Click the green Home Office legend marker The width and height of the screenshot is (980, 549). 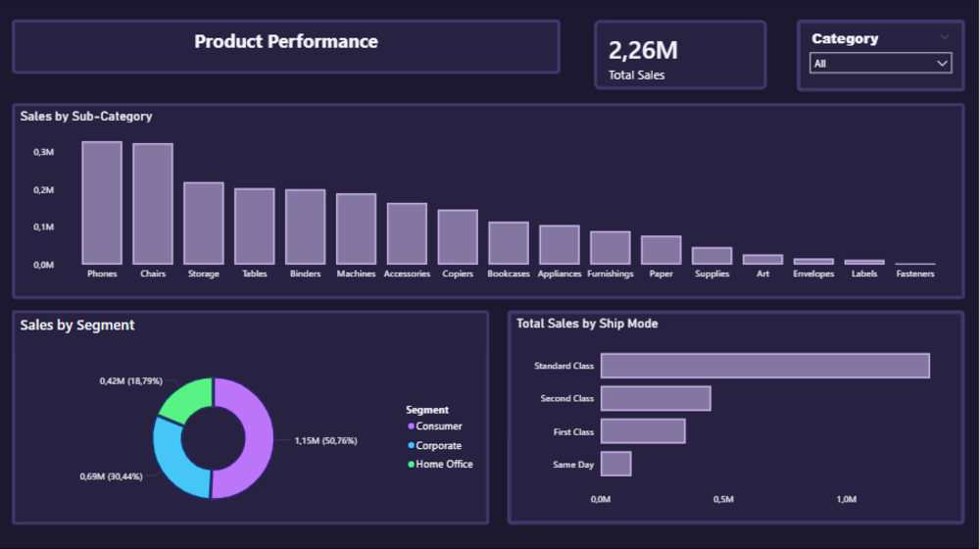pos(411,464)
